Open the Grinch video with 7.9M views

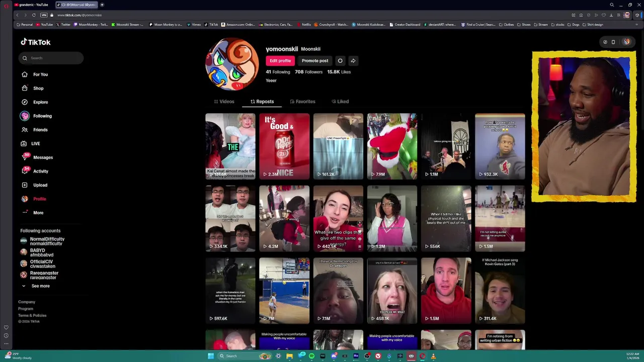coord(392,146)
